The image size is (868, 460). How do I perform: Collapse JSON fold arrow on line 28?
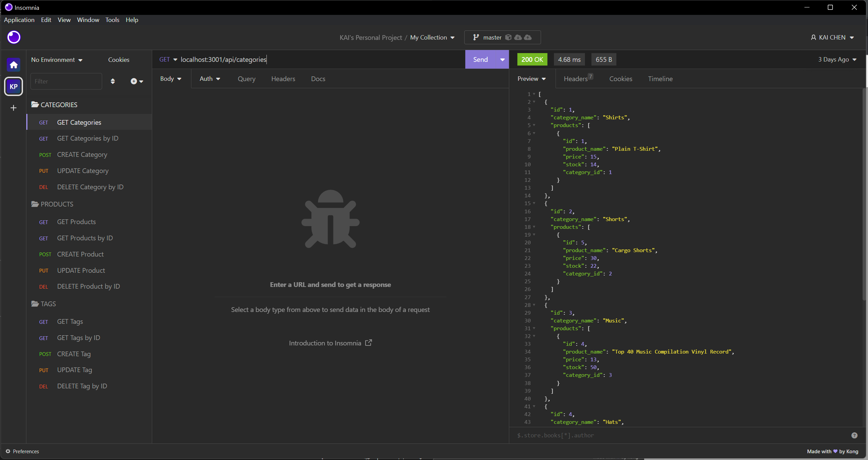[534, 305]
